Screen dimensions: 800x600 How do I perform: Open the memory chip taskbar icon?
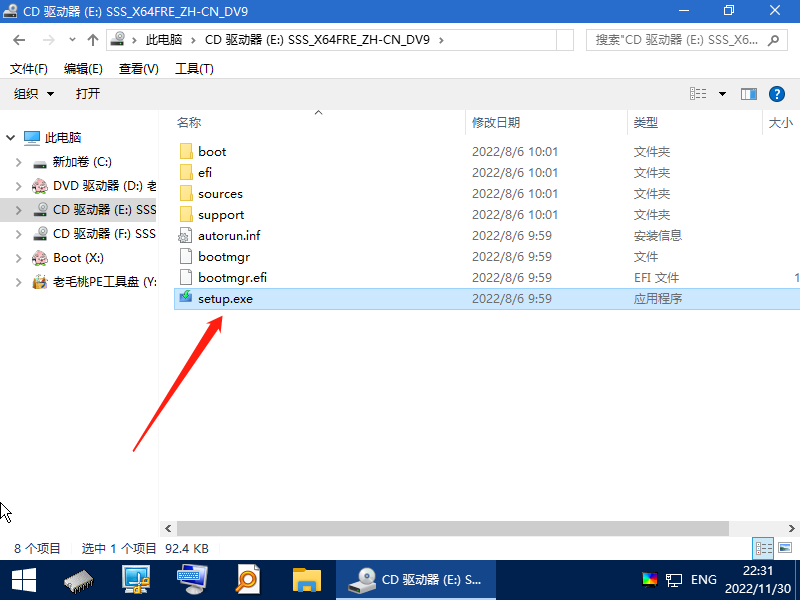(79, 580)
